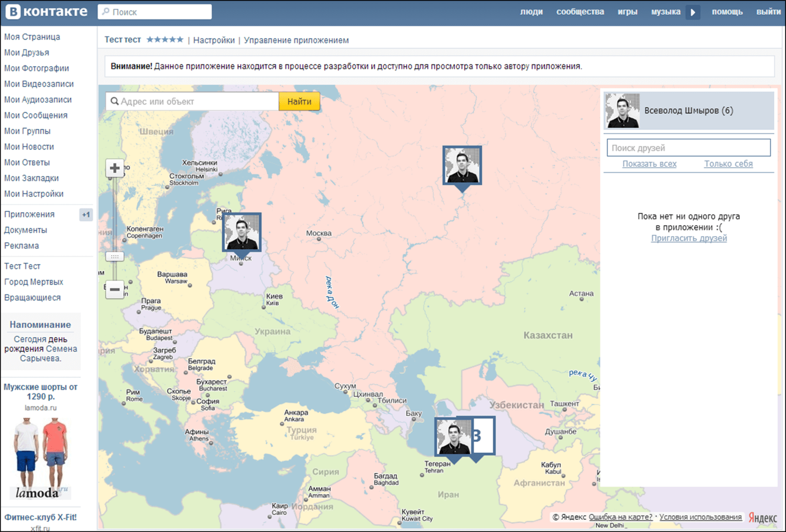Click the Поиск друзей input field
786x532 pixels.
click(x=689, y=147)
